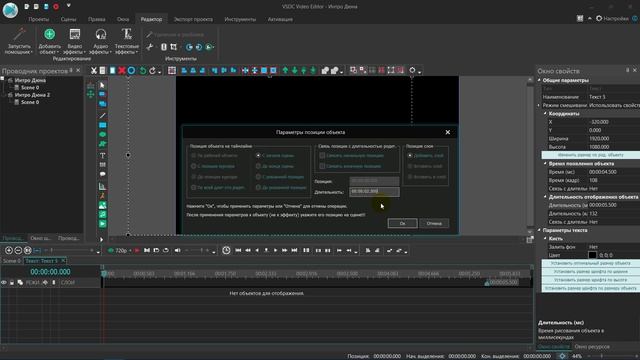Select the first radio in right column of timeline position

tap(258, 156)
